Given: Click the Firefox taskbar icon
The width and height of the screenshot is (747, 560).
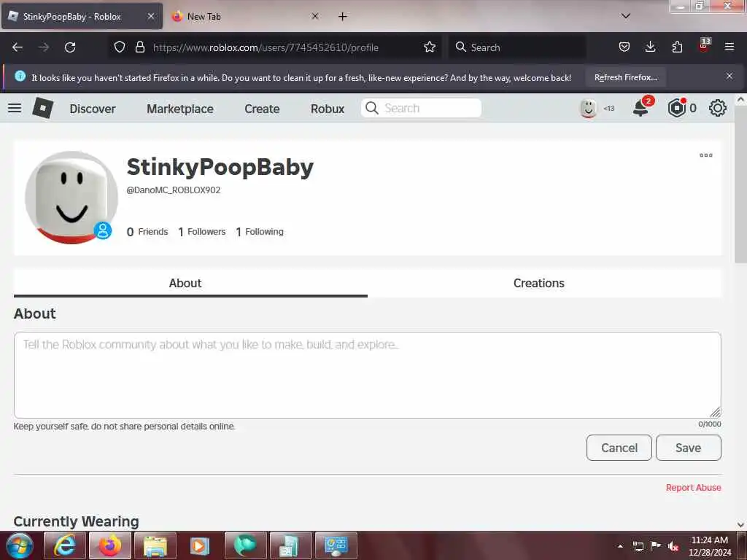Looking at the screenshot, I should [x=109, y=545].
